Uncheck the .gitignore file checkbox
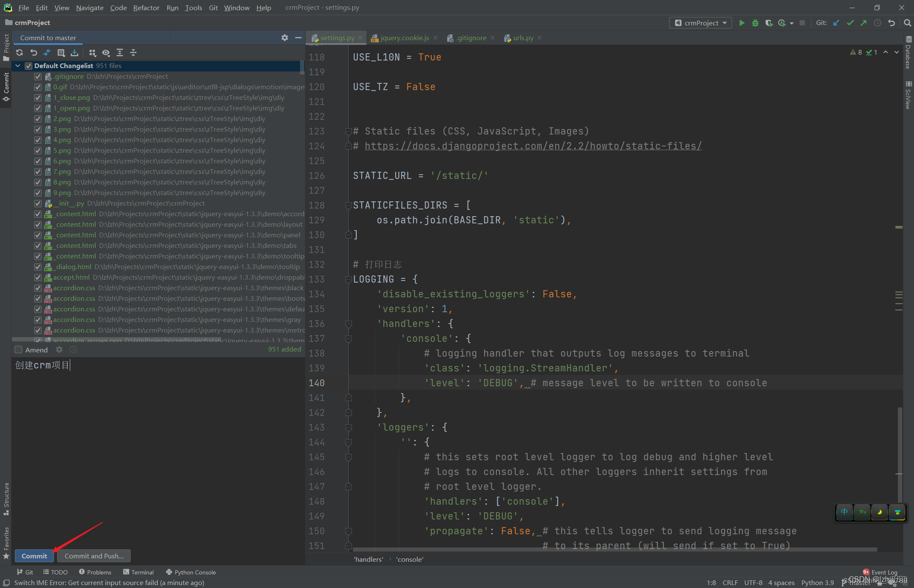This screenshot has width=914, height=588. click(38, 77)
